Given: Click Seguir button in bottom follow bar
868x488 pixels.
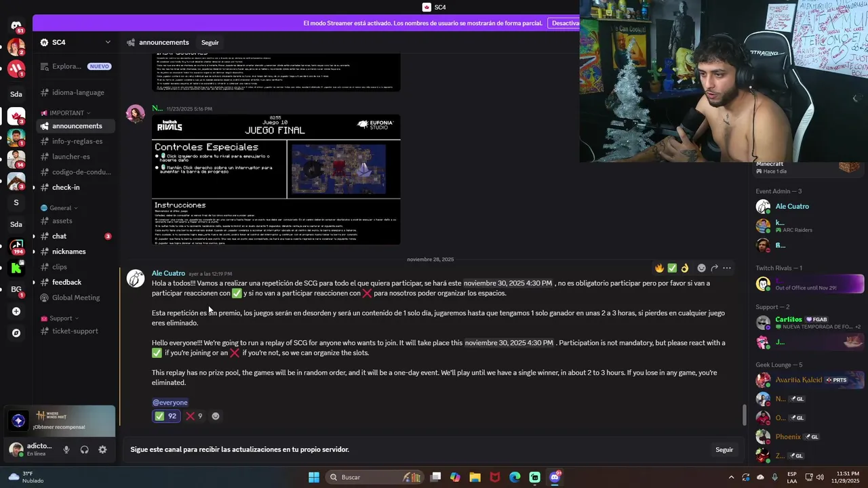Looking at the screenshot, I should click(x=724, y=449).
